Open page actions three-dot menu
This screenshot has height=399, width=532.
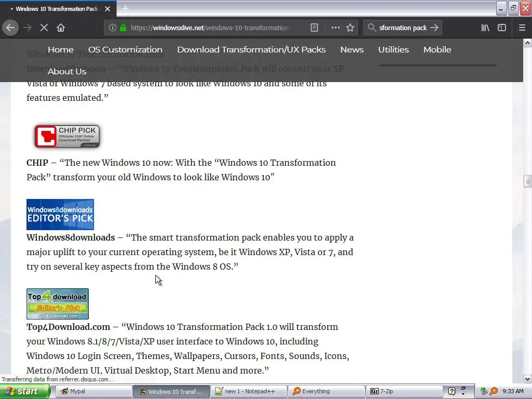tap(335, 28)
